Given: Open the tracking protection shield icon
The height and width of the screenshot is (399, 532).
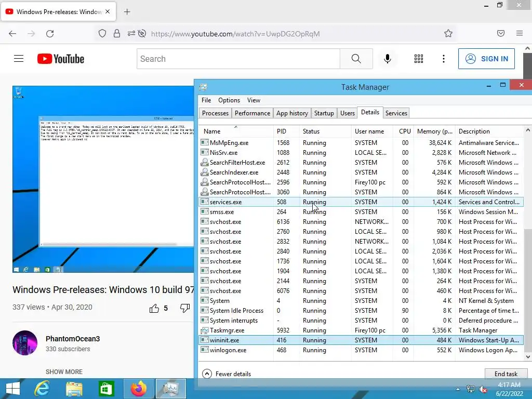Looking at the screenshot, I should (102, 33).
